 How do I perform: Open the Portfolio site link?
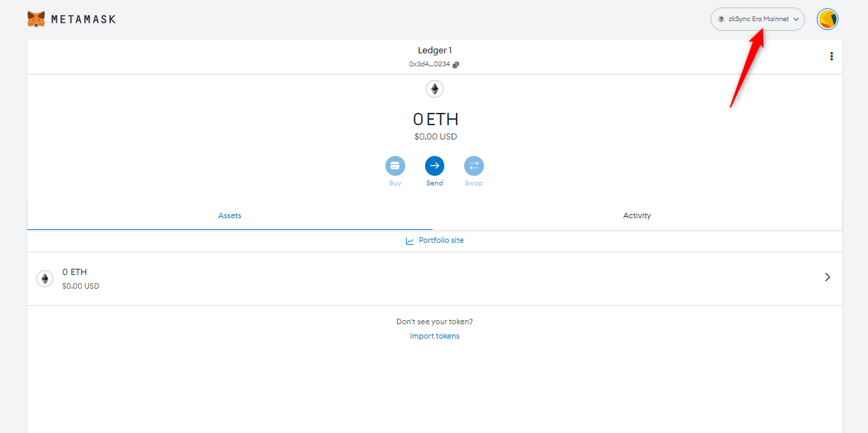tap(441, 241)
